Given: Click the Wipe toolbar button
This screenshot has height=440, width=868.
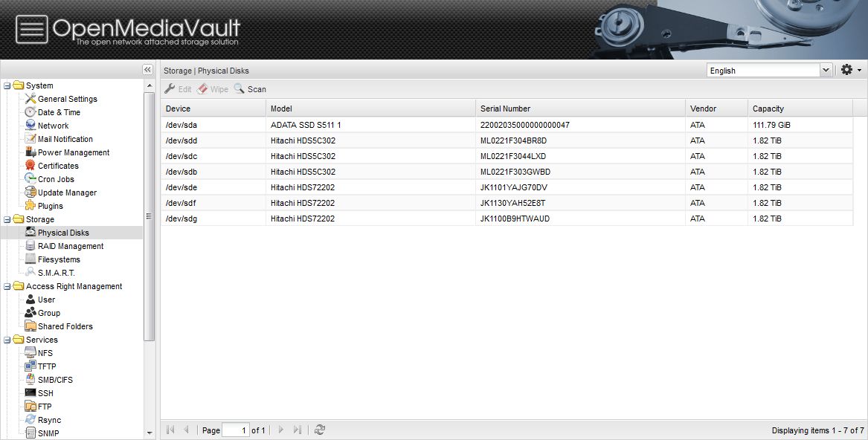Looking at the screenshot, I should pos(213,89).
